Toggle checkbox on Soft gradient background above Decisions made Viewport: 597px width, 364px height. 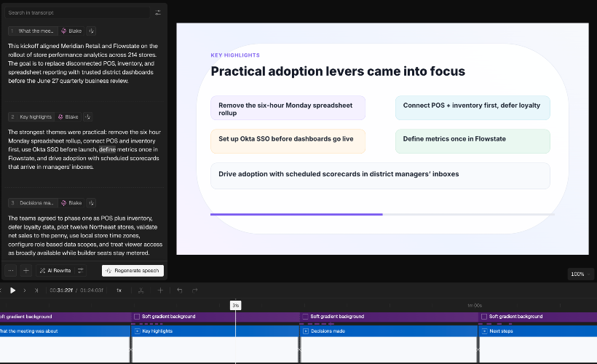(x=305, y=317)
